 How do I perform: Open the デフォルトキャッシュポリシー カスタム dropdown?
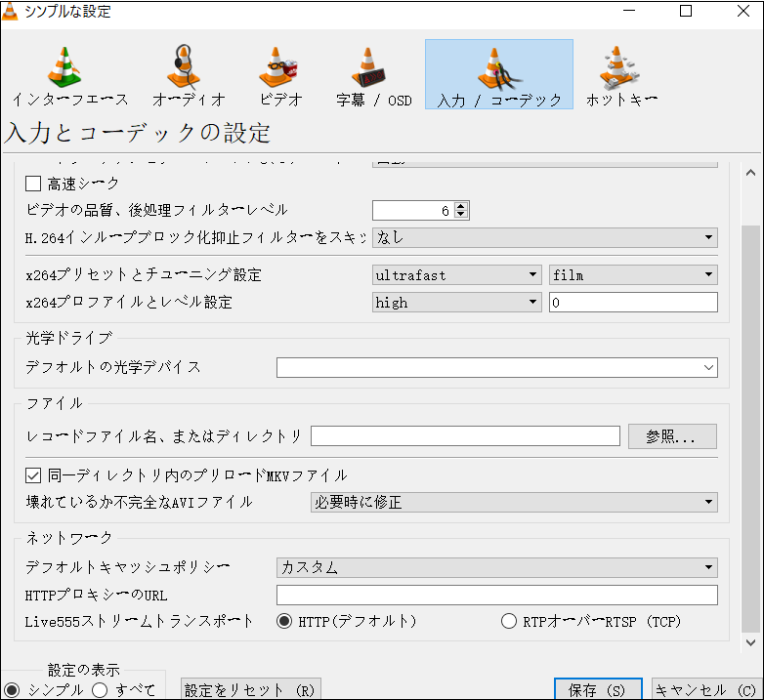click(x=497, y=567)
